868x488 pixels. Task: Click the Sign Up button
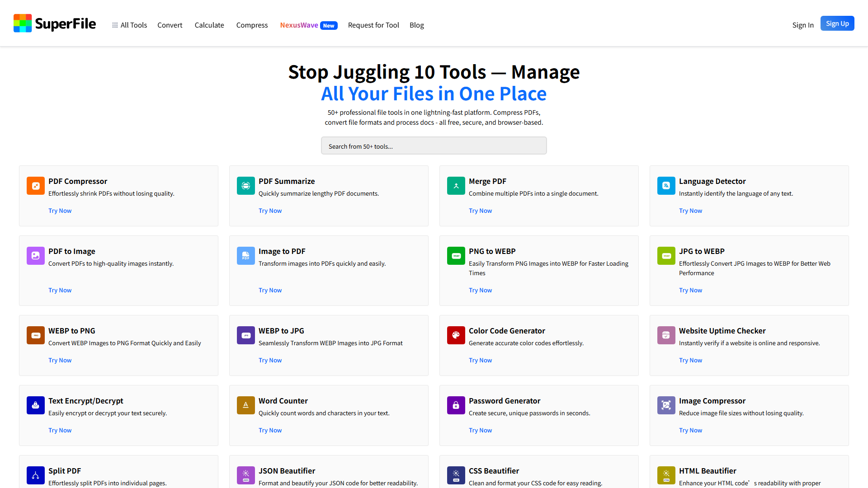pos(837,23)
